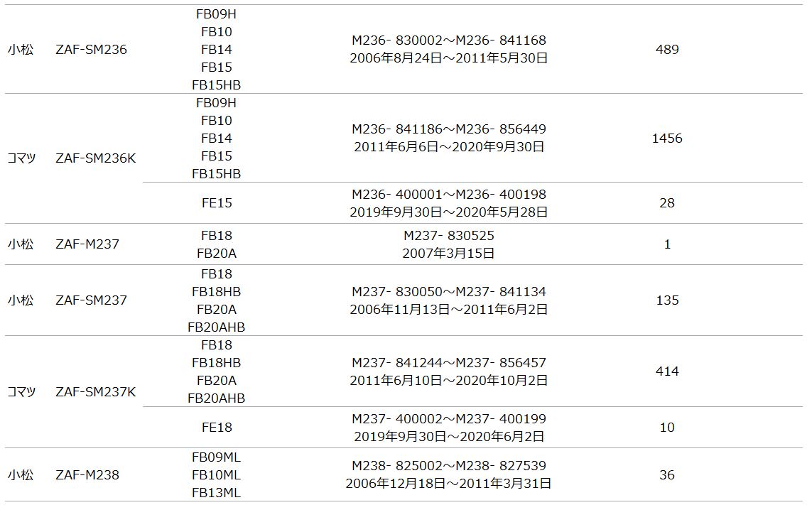Viewport: 812px width, 505px height.
Task: Select the ZAF-SM237 model cell
Action: coord(91,300)
